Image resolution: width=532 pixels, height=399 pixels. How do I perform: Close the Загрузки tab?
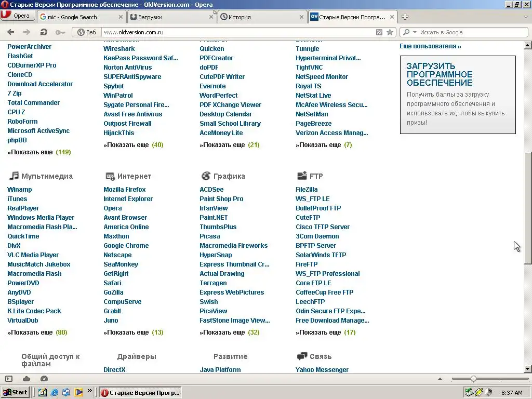coord(211,17)
